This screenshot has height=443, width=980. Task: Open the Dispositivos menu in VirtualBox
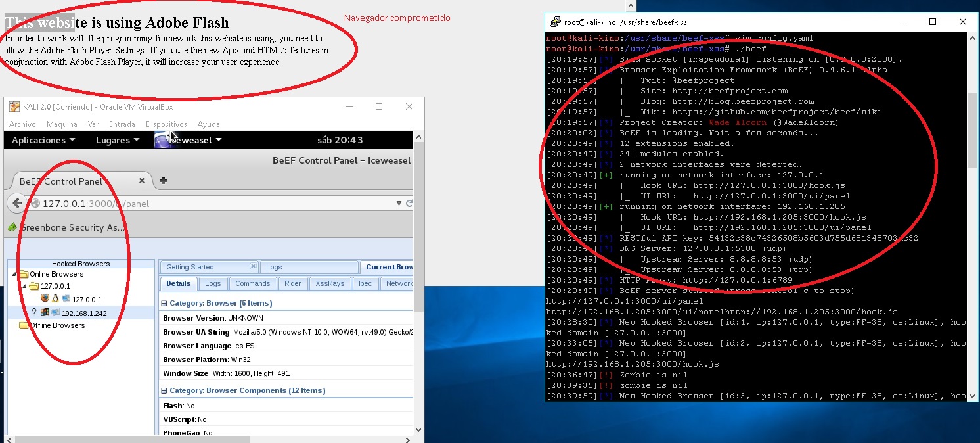point(166,124)
